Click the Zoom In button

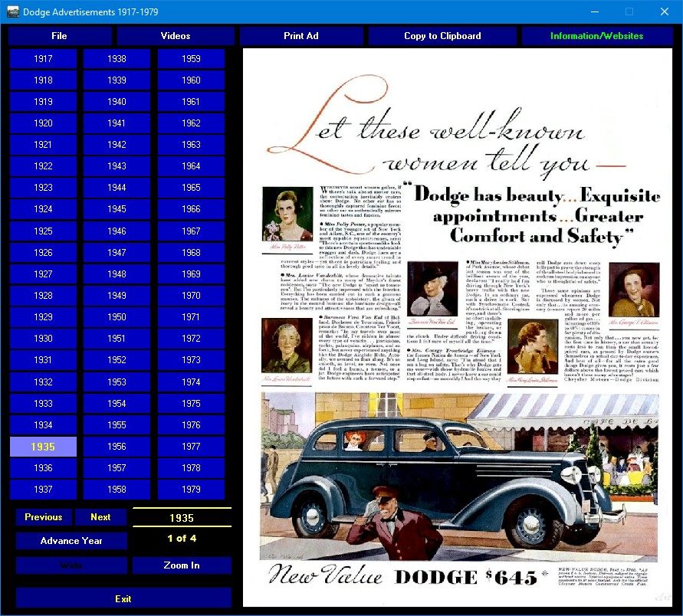coord(182,565)
